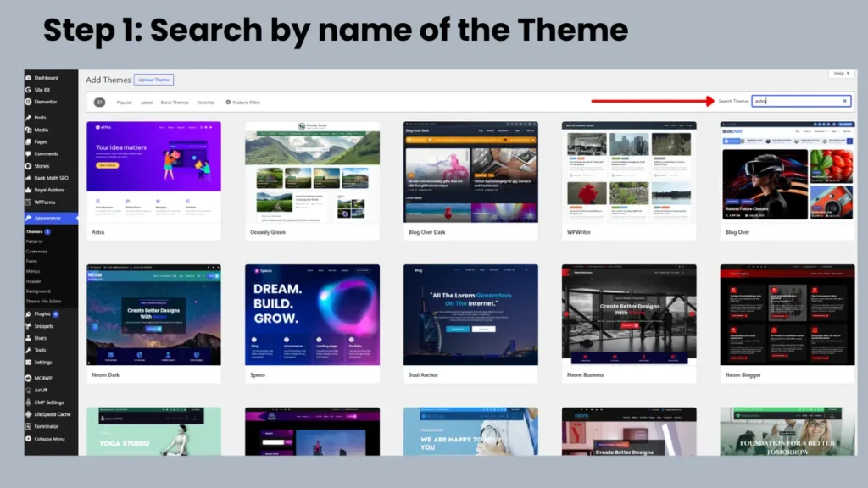868x488 pixels.
Task: Click the Snippets scissors icon
Action: coord(28,326)
